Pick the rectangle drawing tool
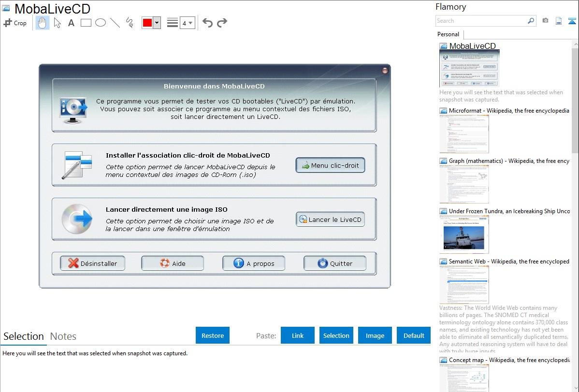This screenshot has height=392, width=579. coord(86,23)
